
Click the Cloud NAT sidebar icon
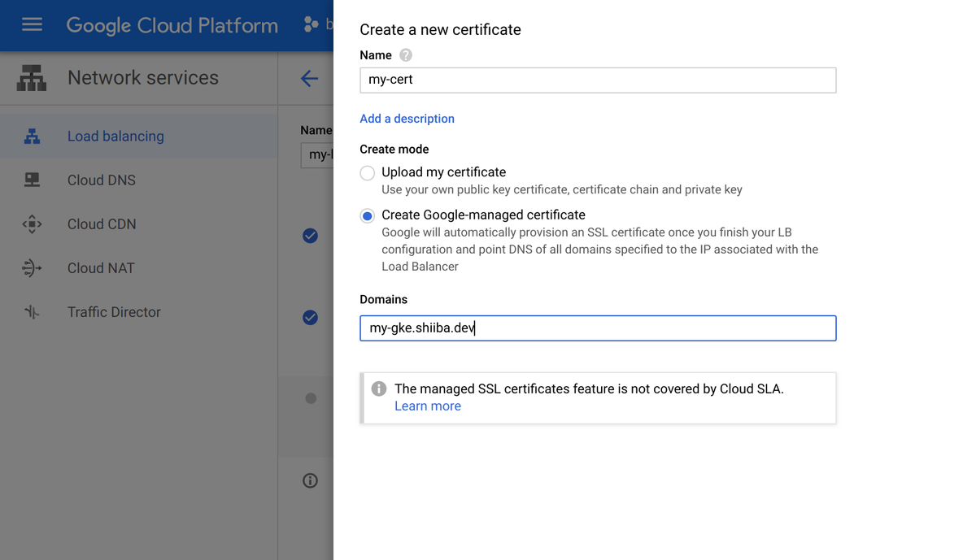point(32,268)
